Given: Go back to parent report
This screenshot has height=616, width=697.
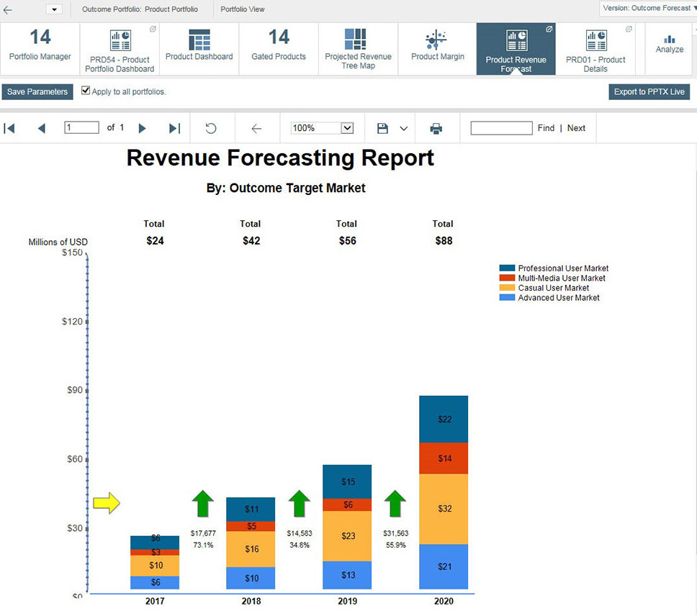Looking at the screenshot, I should [256, 128].
